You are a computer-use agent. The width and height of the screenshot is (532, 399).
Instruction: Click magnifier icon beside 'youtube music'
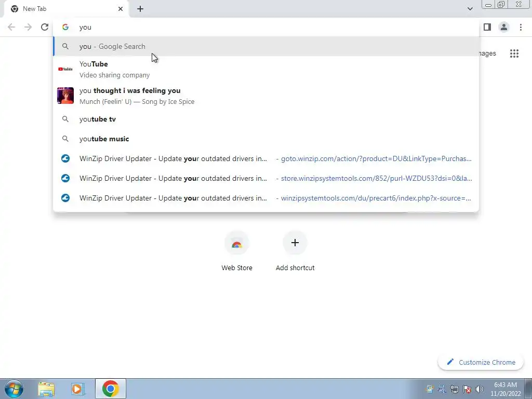[65, 139]
